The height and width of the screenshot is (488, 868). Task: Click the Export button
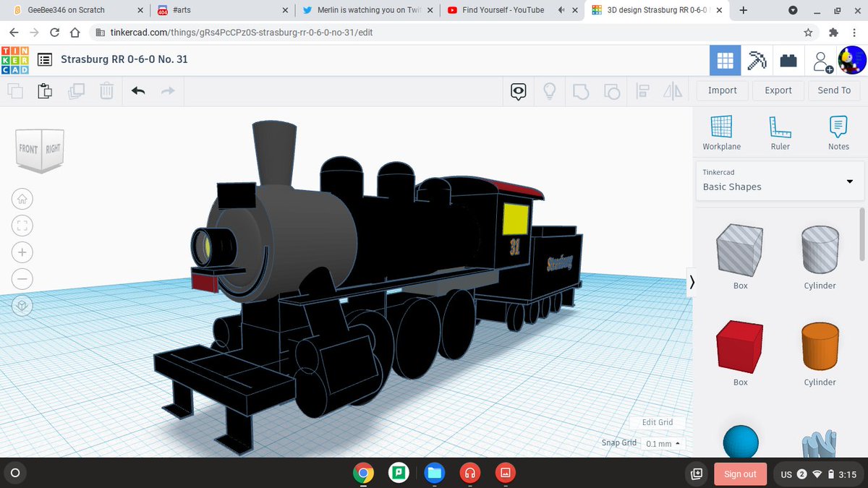[778, 90]
